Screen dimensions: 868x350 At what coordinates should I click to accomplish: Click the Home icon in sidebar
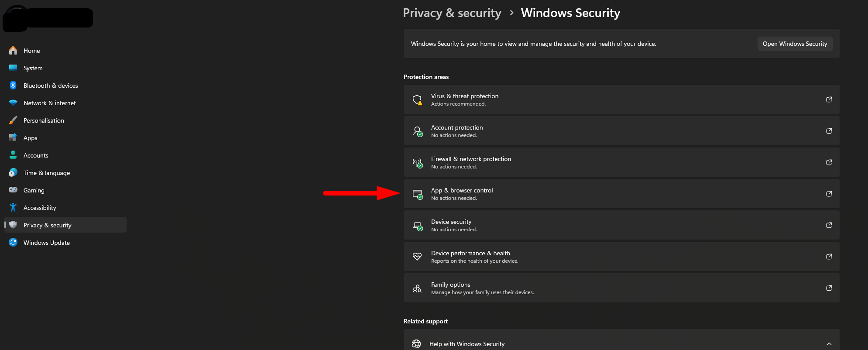tap(13, 51)
